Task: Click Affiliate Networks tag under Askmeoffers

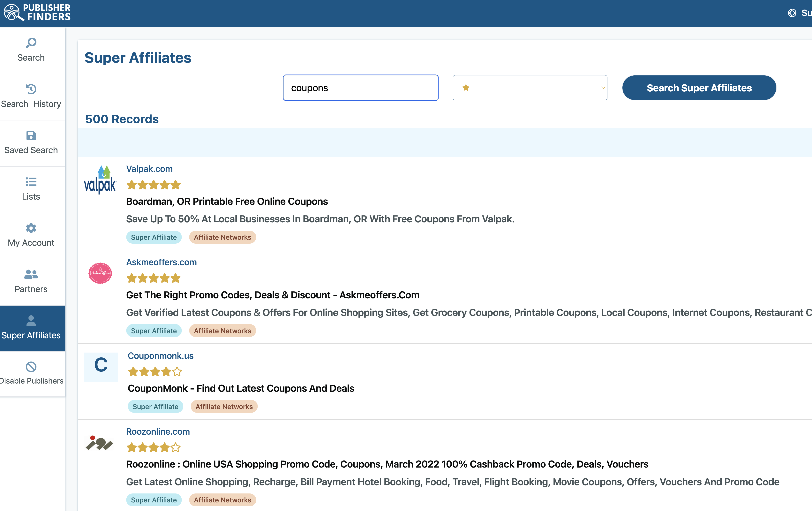Action: click(222, 331)
